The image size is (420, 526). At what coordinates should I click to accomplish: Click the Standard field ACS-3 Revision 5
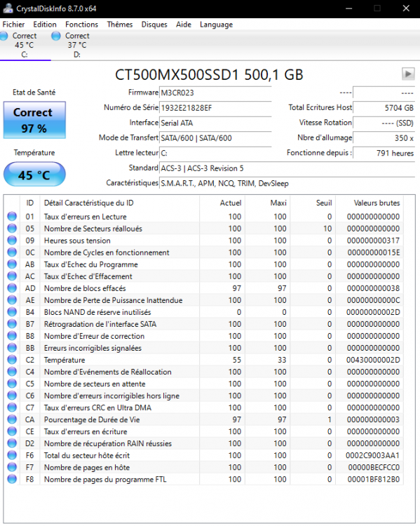[287, 168]
